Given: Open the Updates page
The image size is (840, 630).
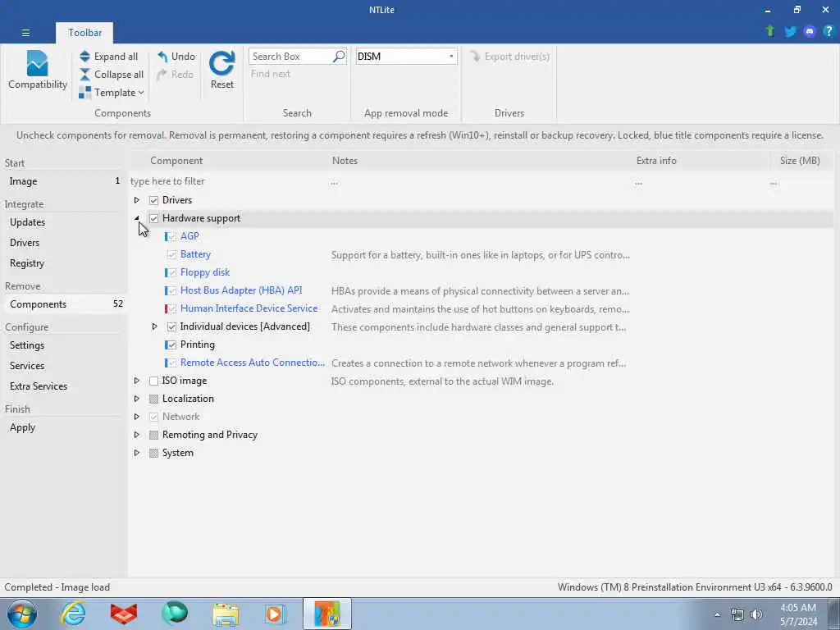Looking at the screenshot, I should (64, 222).
